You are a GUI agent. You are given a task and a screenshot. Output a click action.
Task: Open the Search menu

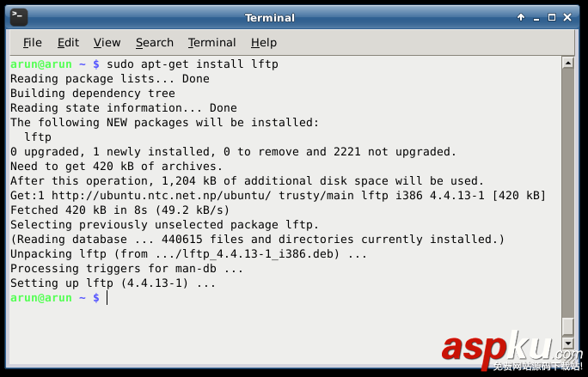pos(155,43)
